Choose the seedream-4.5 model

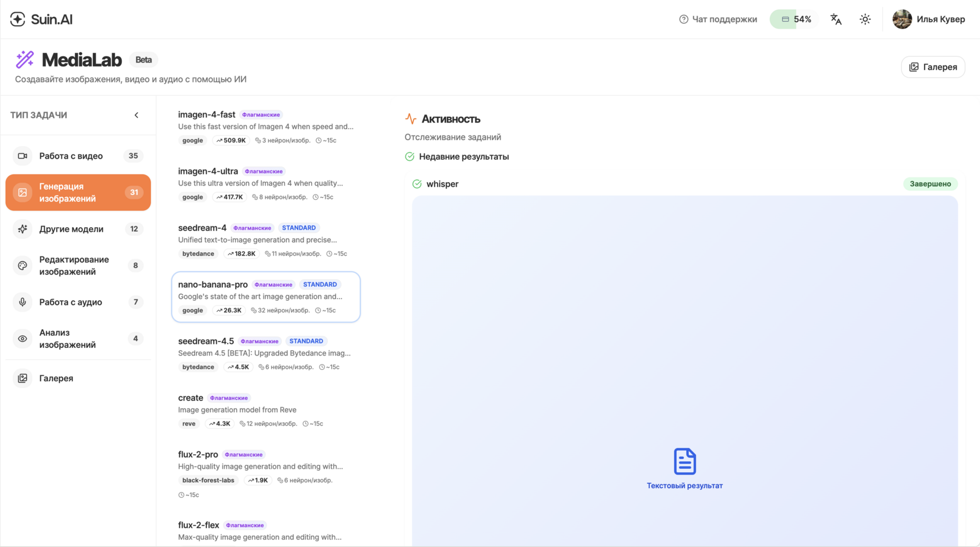pyautogui.click(x=266, y=354)
